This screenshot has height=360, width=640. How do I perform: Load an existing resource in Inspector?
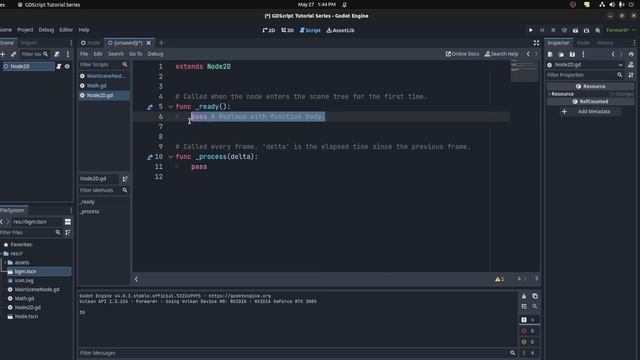[561, 54]
